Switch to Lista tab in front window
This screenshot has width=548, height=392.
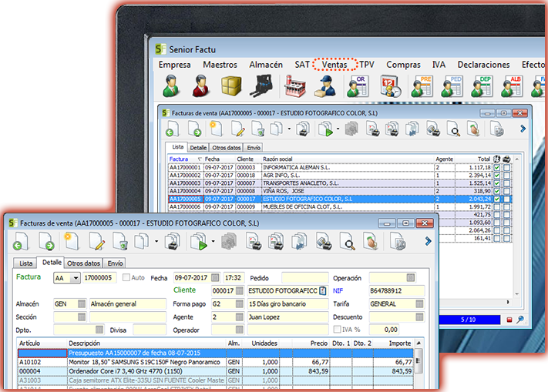pyautogui.click(x=25, y=263)
